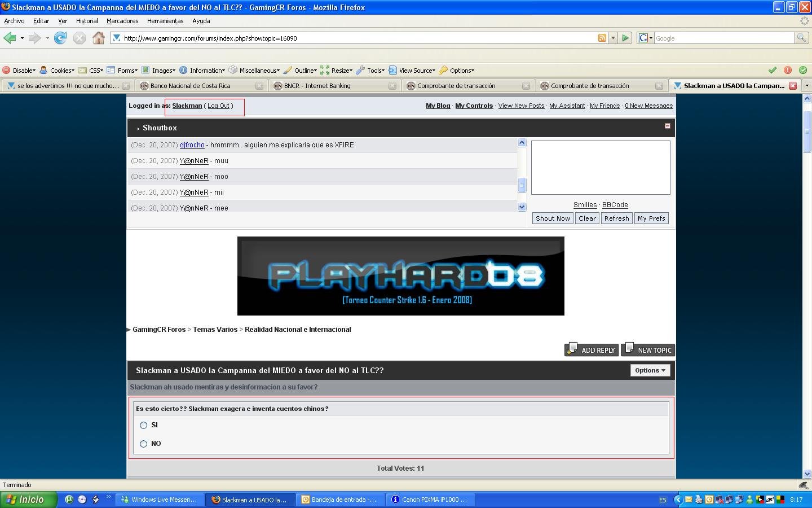Screen dimensions: 812x508
Task: Open 0 New Messages link
Action: point(648,106)
